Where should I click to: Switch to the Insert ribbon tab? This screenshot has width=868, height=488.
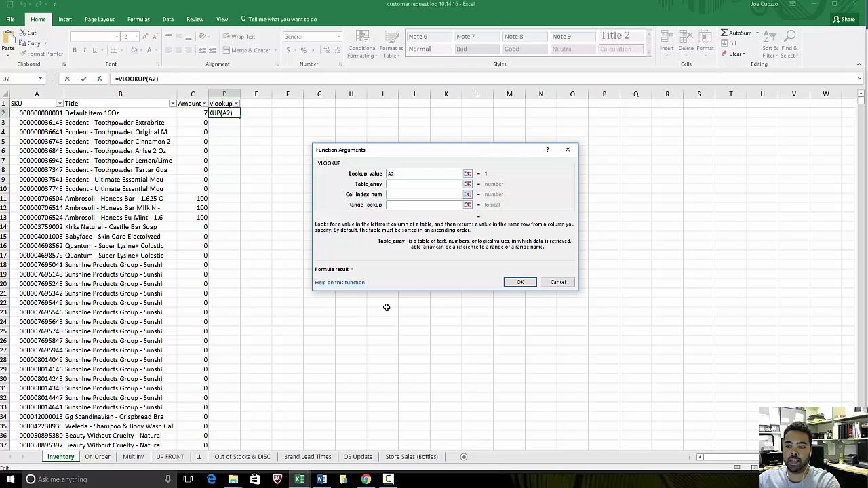[65, 19]
